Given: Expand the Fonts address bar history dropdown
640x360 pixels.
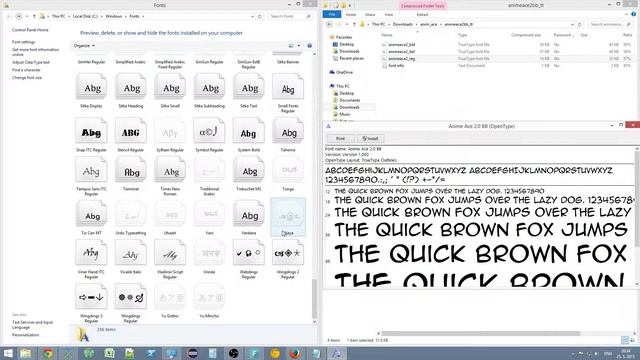Looking at the screenshot, I should click(252, 16).
